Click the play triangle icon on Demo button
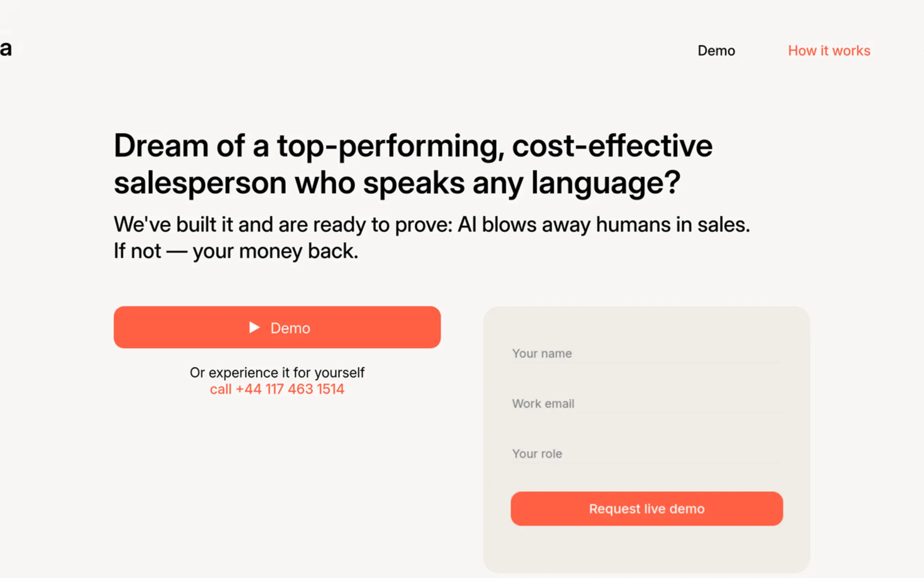The height and width of the screenshot is (578, 924). point(254,327)
